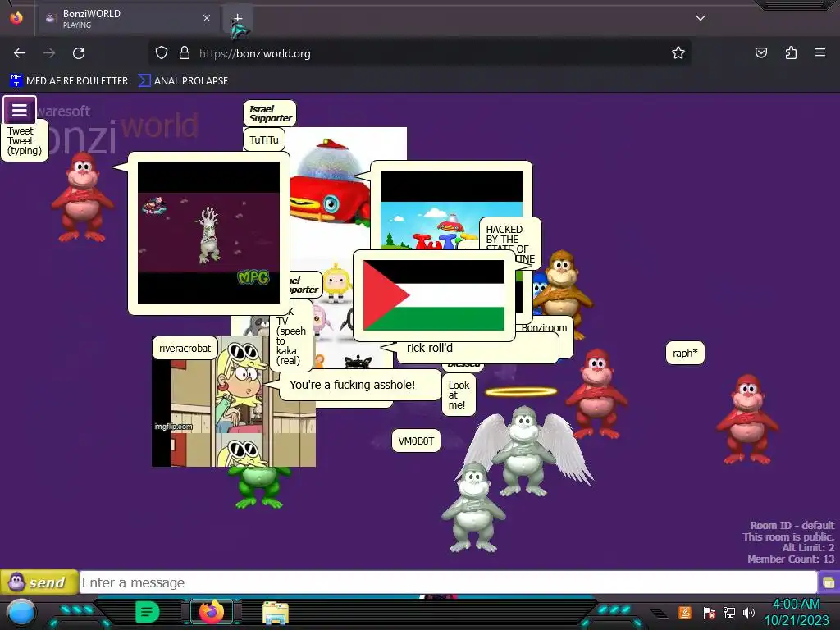Click the winged angel Bonzi character
Image resolution: width=840 pixels, height=630 pixels.
525,450
